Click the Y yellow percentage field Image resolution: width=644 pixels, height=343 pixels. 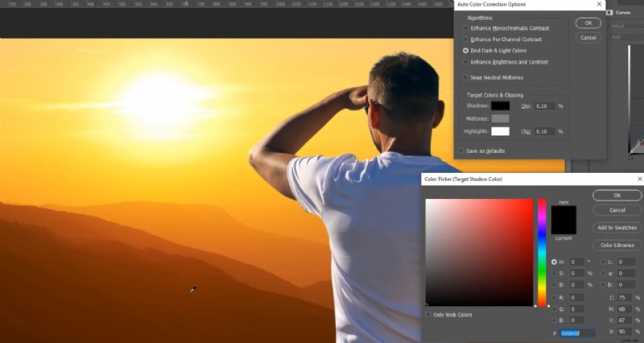click(625, 320)
